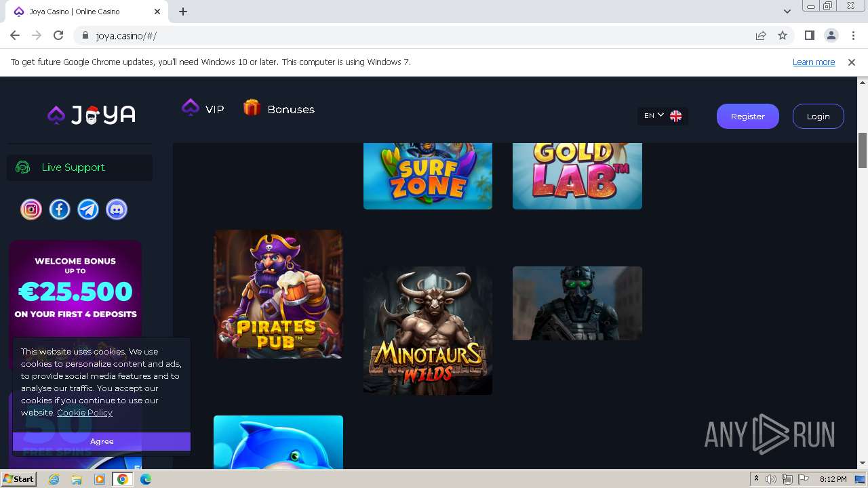The height and width of the screenshot is (488, 868).
Task: Click the taskbar clock 8:12 PM
Action: point(833,479)
